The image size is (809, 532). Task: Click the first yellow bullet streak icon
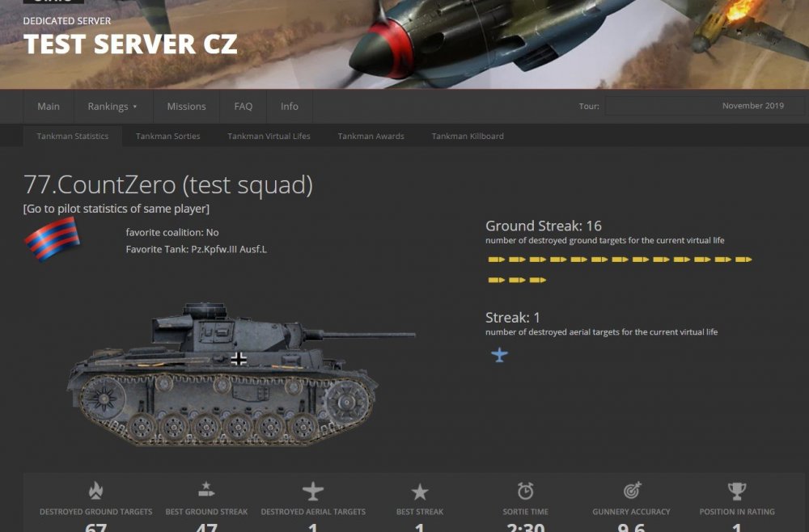pos(497,260)
